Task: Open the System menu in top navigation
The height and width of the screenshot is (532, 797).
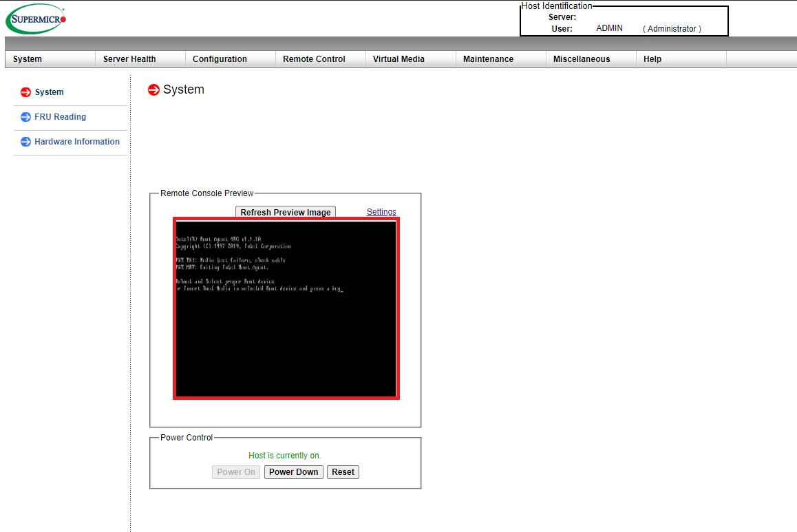Action: pyautogui.click(x=28, y=59)
